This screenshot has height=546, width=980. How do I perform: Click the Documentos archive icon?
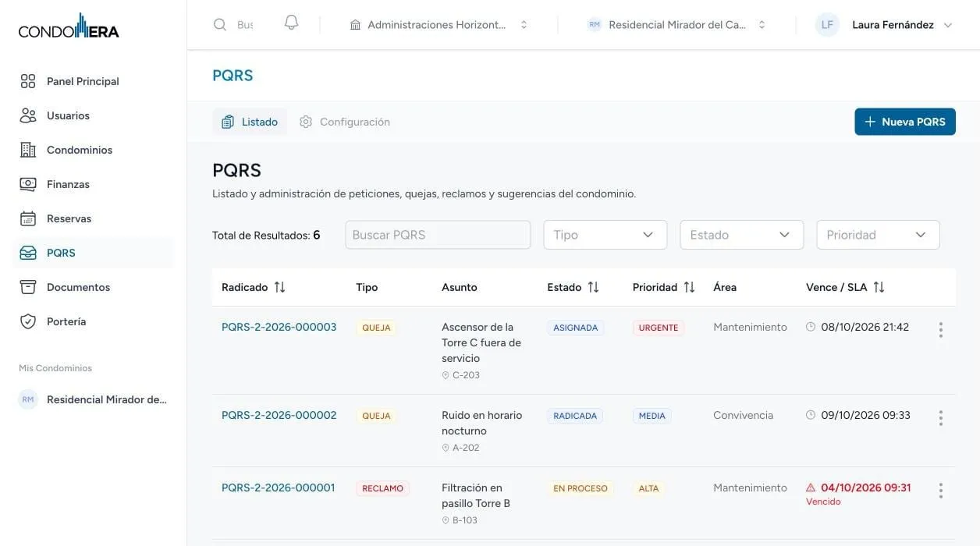click(28, 287)
